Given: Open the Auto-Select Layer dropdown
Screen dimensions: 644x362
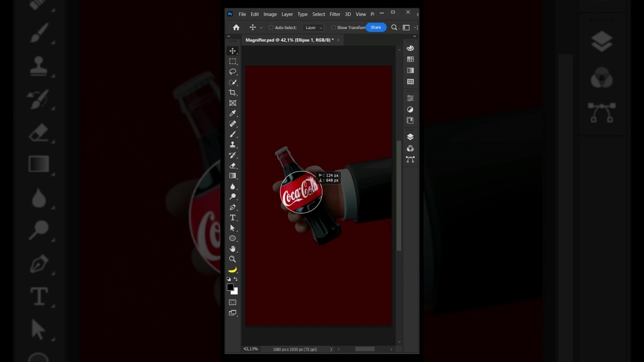Looking at the screenshot, I should [x=313, y=28].
